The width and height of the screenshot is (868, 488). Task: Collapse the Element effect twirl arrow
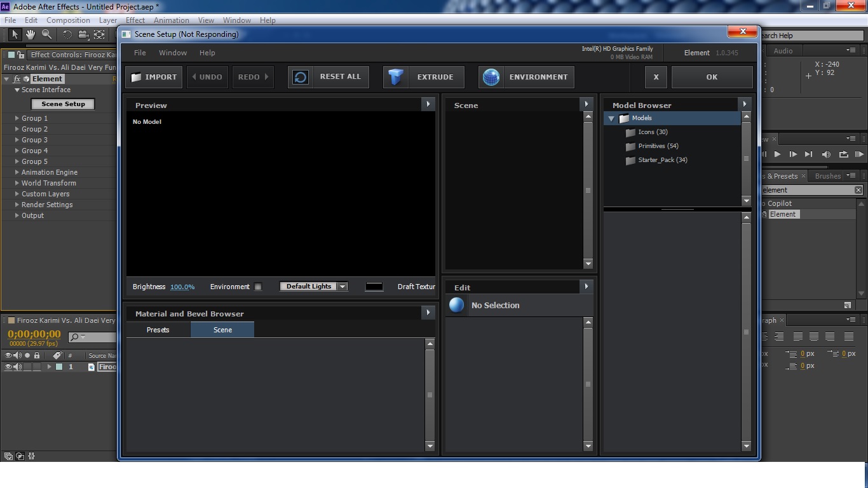[x=6, y=79]
